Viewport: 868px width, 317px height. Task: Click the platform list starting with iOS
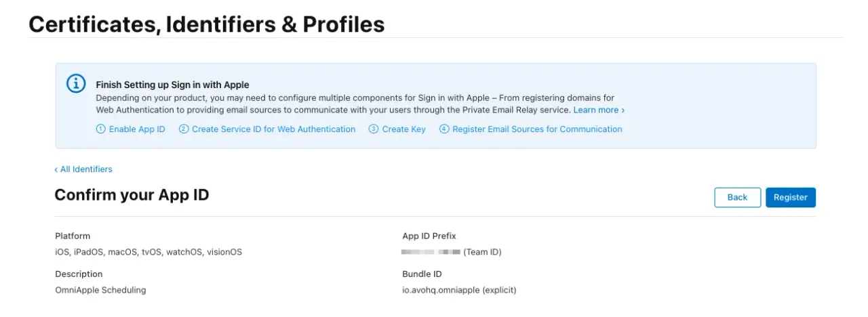point(148,252)
